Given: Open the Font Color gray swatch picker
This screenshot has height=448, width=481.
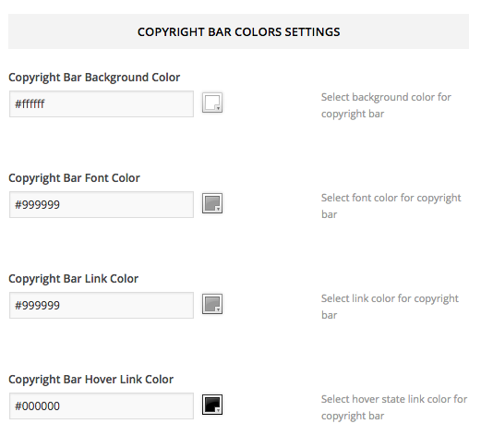Looking at the screenshot, I should click(212, 203).
